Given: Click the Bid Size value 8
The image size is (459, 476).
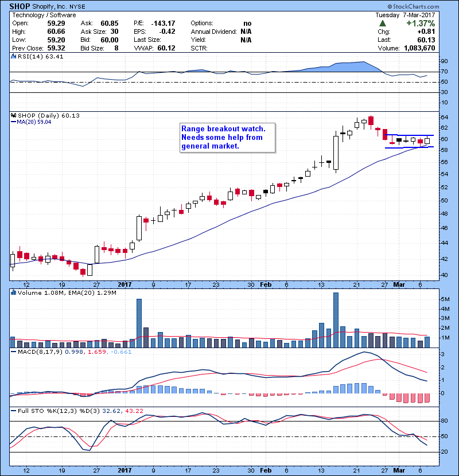Looking at the screenshot, I should click(x=116, y=48).
